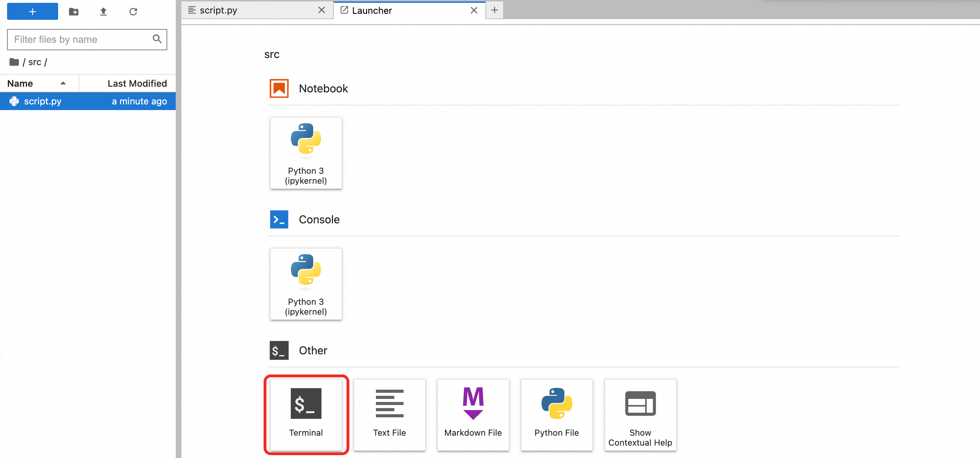Click the Other section heading
This screenshot has height=458, width=980.
point(313,350)
